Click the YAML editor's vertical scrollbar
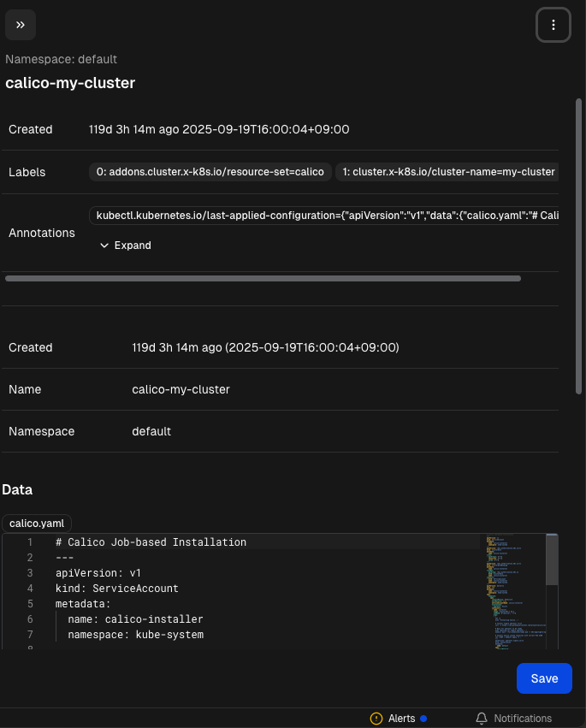This screenshot has height=728, width=586. 552,561
